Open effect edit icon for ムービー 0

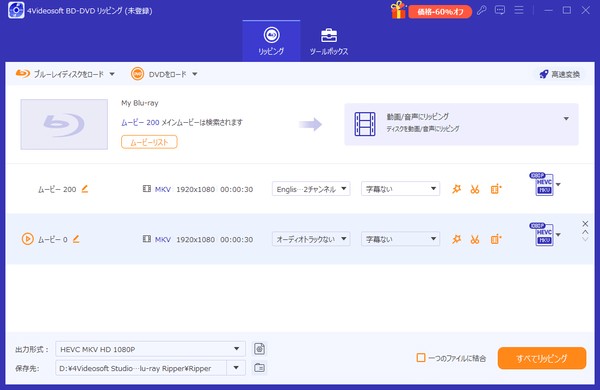point(456,239)
